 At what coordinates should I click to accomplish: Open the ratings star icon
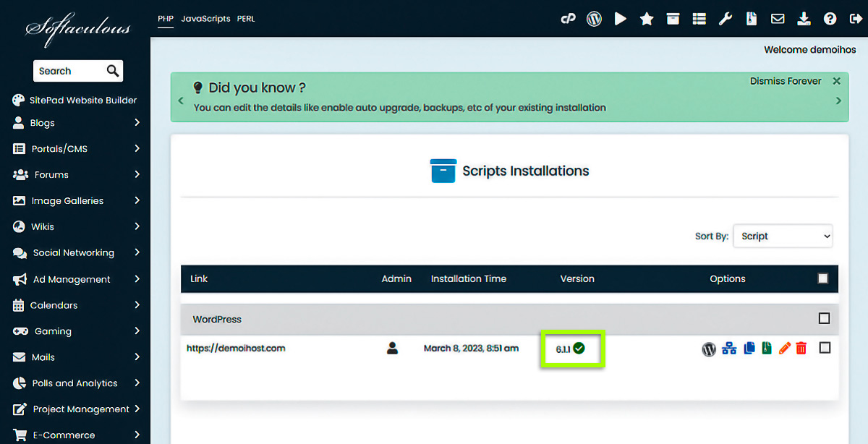pos(647,19)
